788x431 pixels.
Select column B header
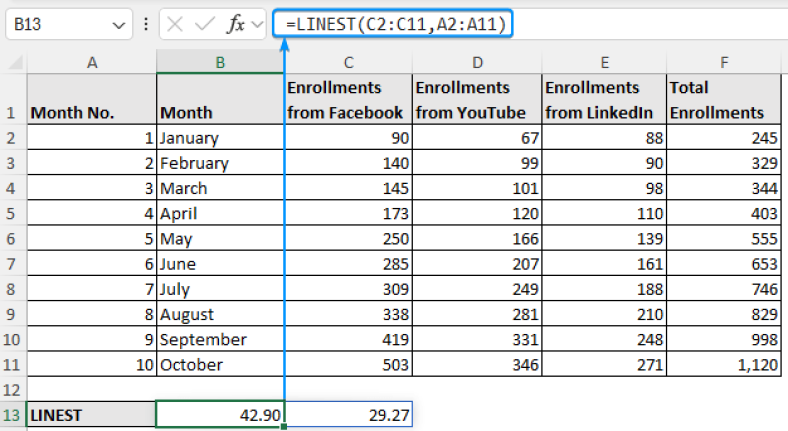point(220,62)
